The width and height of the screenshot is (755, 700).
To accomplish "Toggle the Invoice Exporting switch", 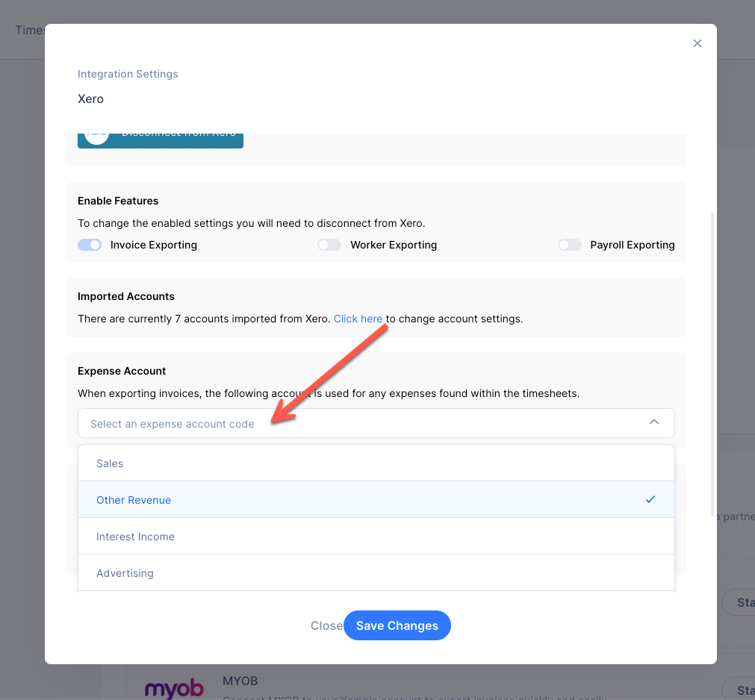I will tap(90, 245).
